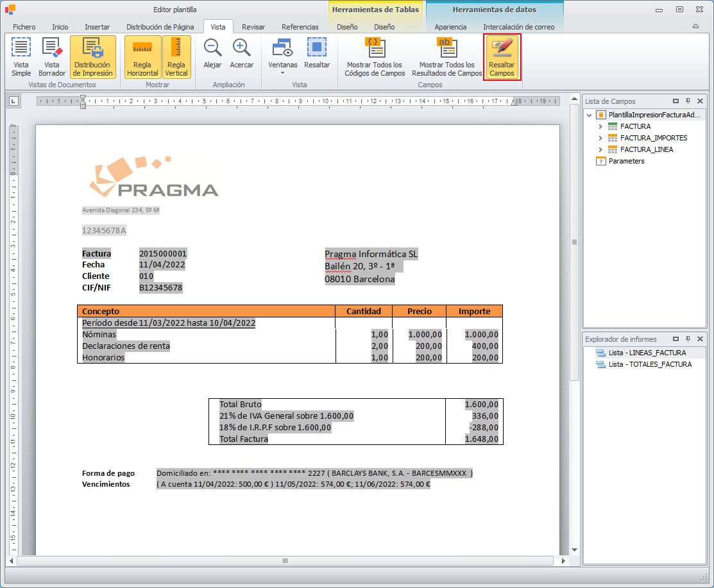Click the invoice number field 2015000001
The height and width of the screenshot is (588, 714).
(162, 253)
